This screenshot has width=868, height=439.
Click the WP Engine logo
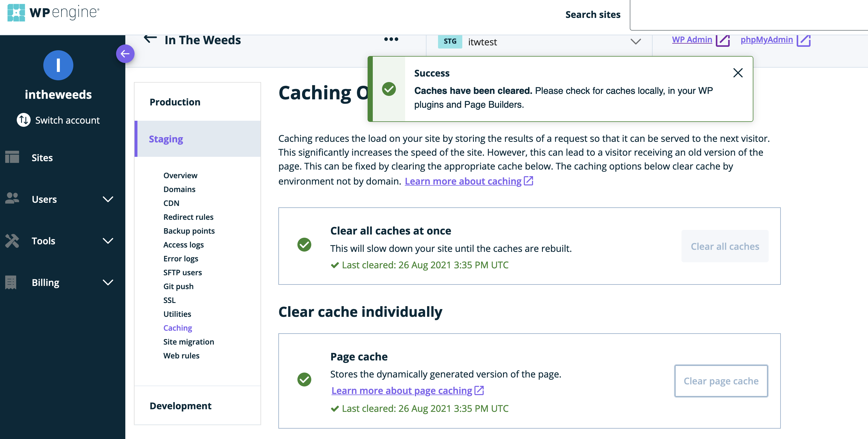point(53,13)
